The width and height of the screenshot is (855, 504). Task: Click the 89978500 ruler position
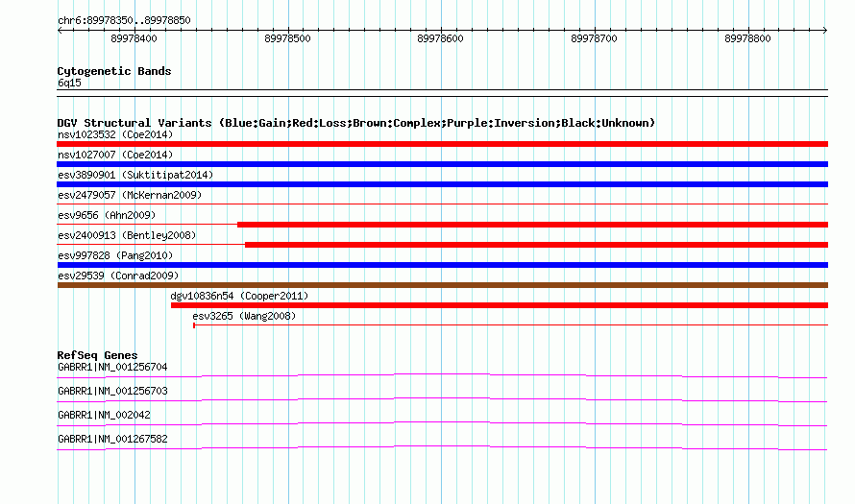287,38
